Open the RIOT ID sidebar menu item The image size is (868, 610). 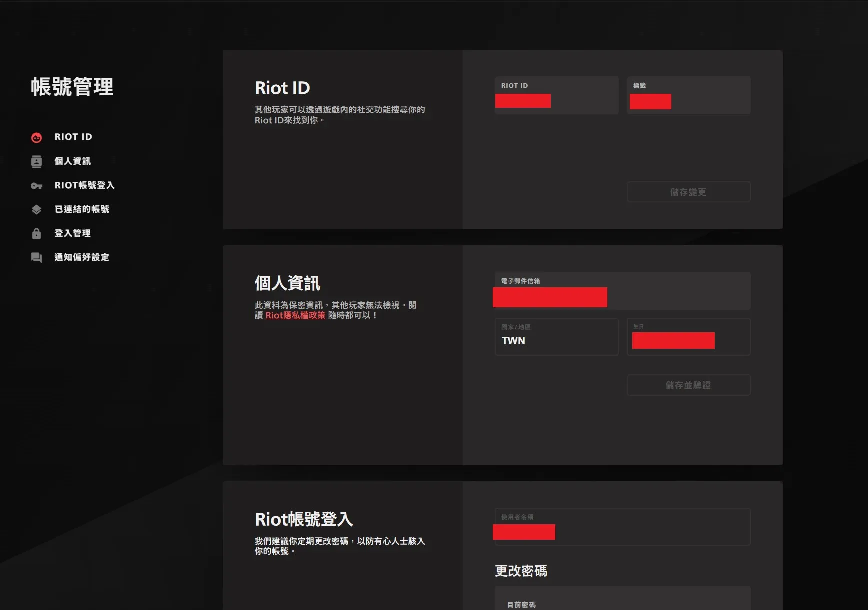pos(73,137)
